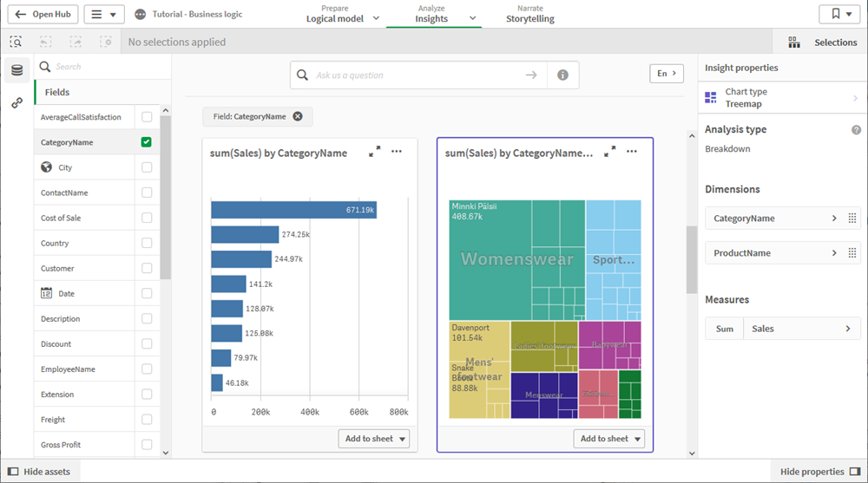Open treemap chart more options menu
The image size is (868, 483).
632,152
